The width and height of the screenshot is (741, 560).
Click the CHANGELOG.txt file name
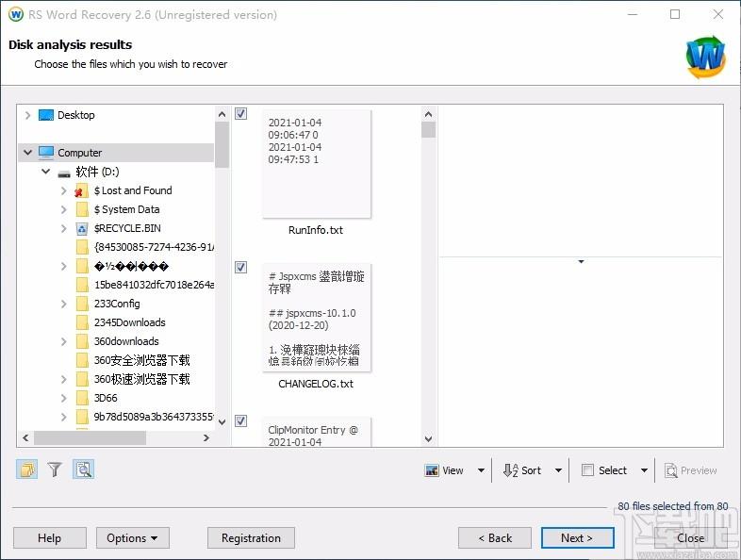click(316, 384)
